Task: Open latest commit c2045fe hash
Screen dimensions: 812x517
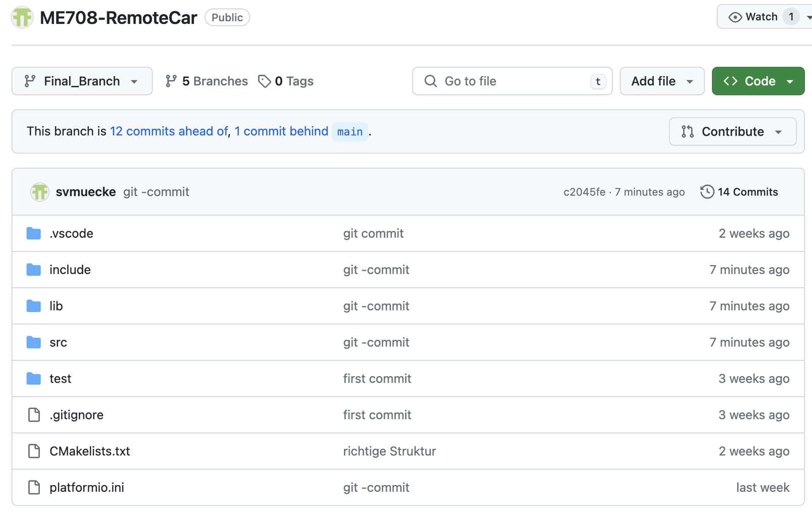Action: point(584,192)
